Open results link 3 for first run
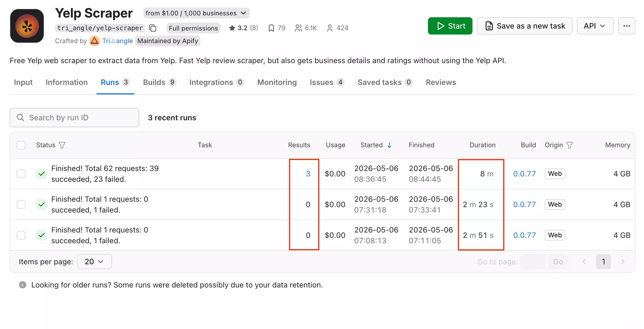 pyautogui.click(x=308, y=174)
